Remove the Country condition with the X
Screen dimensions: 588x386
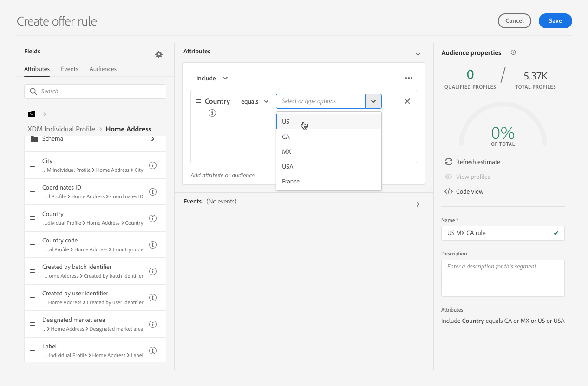click(407, 101)
